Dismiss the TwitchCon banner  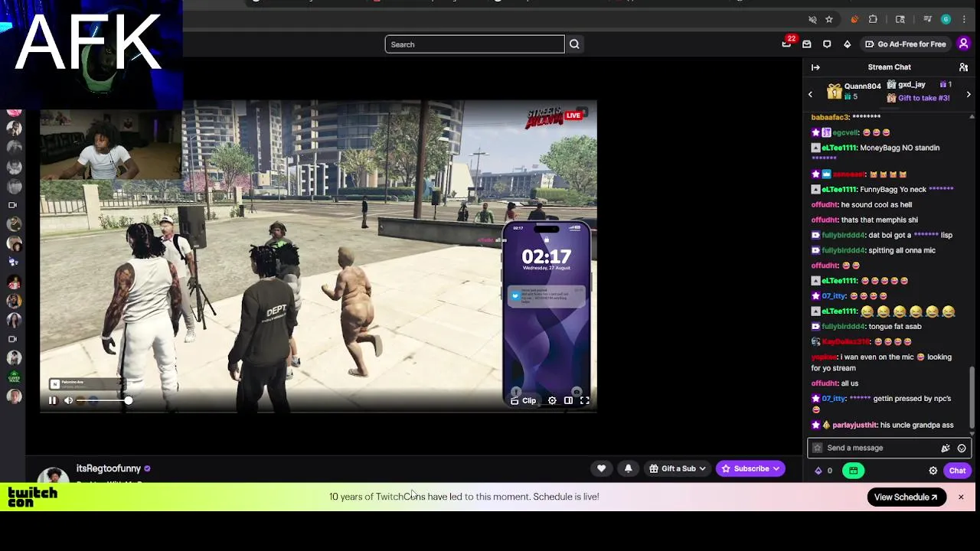coord(961,497)
